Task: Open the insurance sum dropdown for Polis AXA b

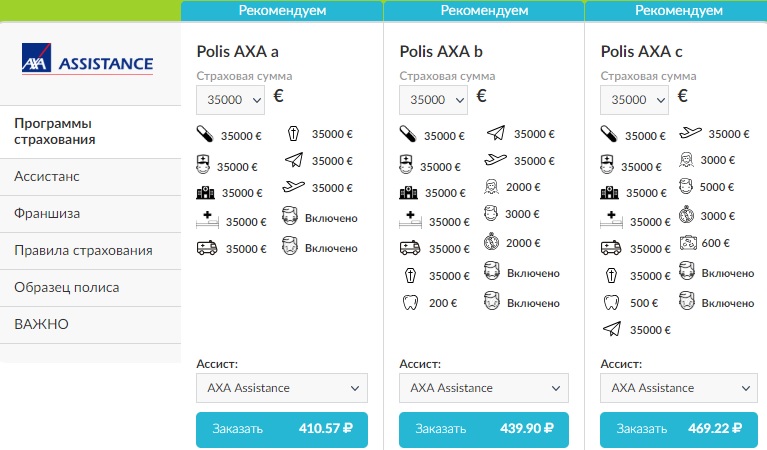Action: click(432, 99)
